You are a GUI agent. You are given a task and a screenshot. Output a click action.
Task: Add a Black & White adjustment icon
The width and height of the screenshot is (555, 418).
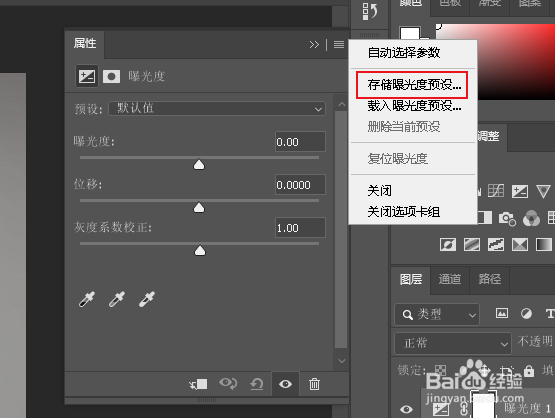coord(485,218)
